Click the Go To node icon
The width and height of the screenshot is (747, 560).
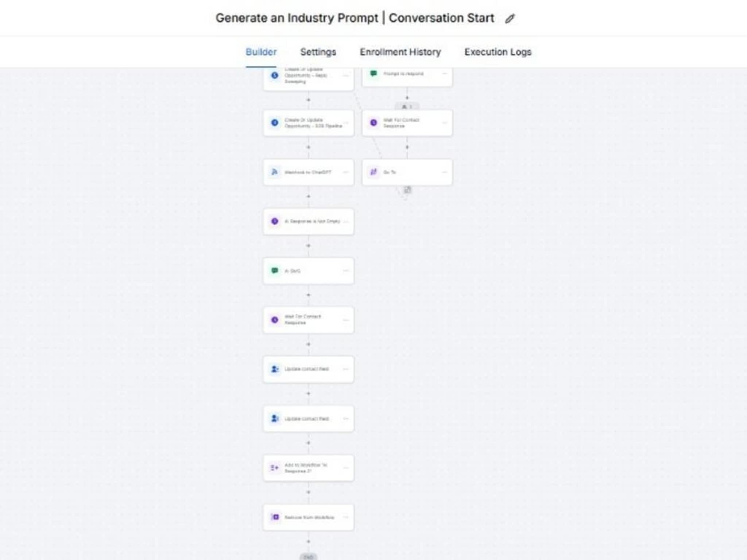click(373, 172)
